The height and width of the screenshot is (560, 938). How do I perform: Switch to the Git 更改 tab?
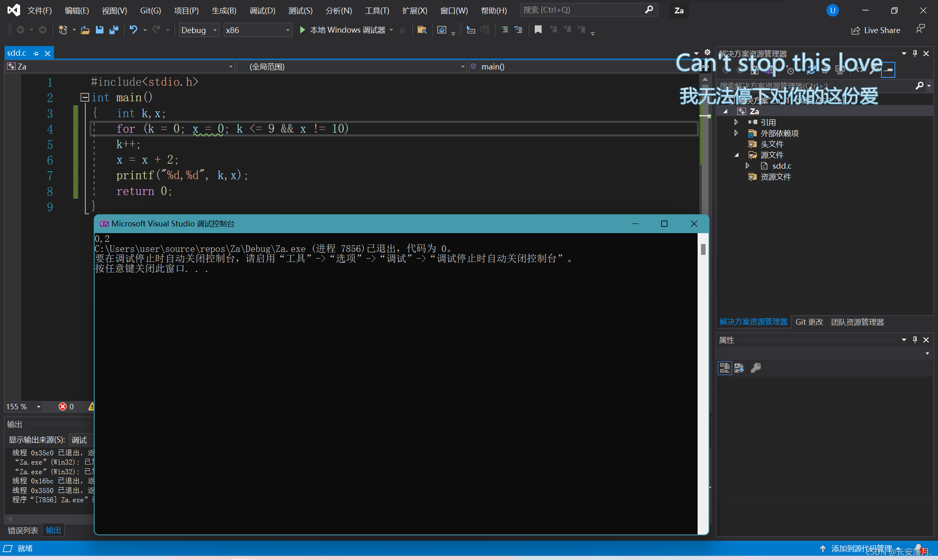pyautogui.click(x=809, y=322)
